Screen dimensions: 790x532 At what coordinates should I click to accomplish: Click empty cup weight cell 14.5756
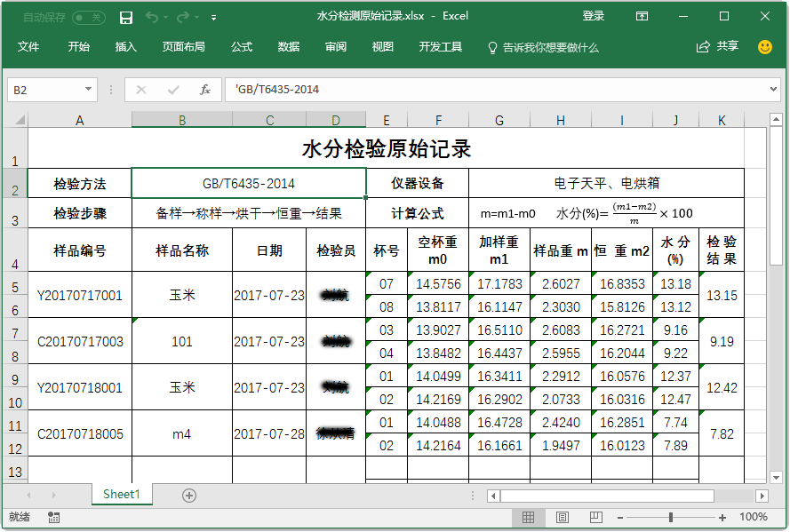[438, 284]
